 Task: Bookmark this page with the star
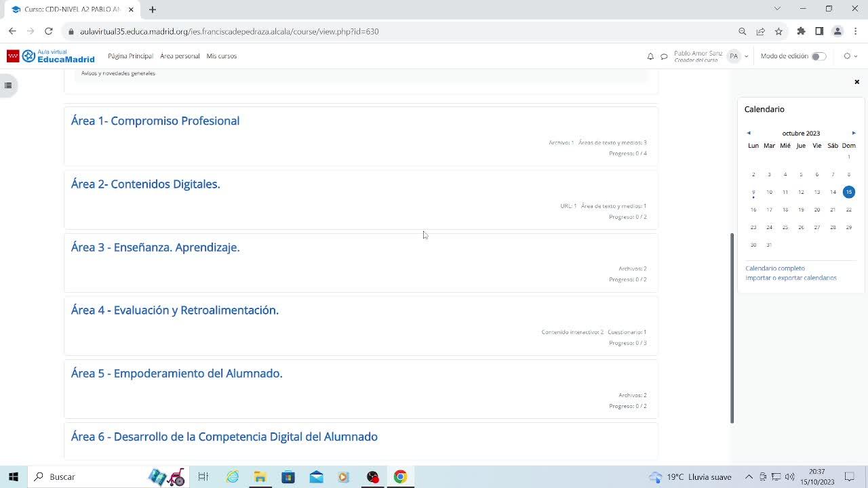pos(778,31)
